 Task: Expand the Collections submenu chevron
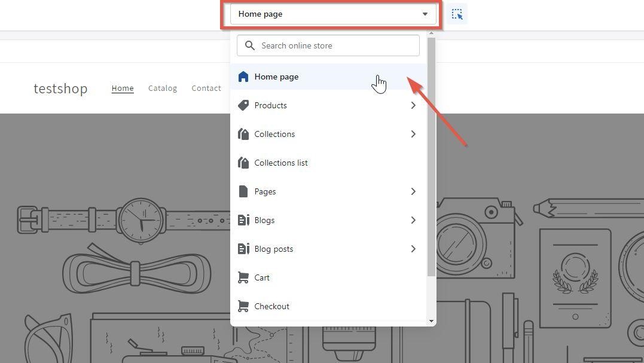click(413, 134)
